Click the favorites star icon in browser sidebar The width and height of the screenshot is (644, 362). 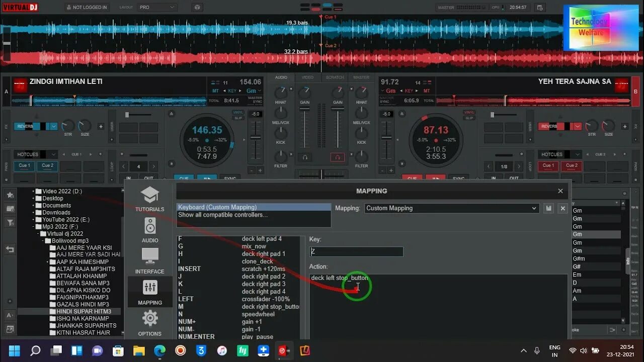tap(10, 195)
